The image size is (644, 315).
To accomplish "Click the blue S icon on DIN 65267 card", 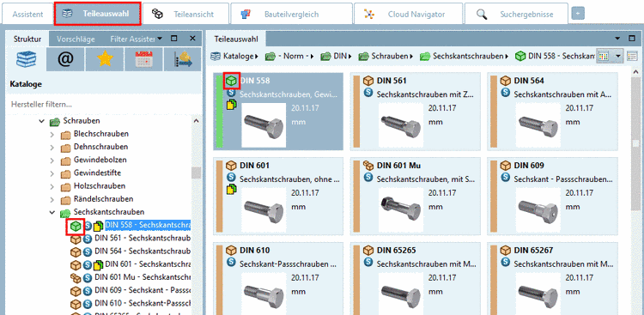I will (505, 262).
